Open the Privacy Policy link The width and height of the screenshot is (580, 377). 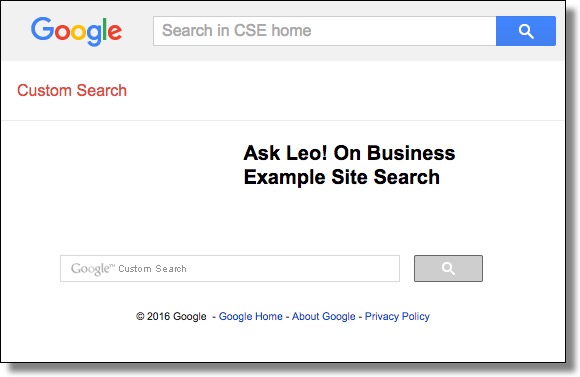coord(397,316)
